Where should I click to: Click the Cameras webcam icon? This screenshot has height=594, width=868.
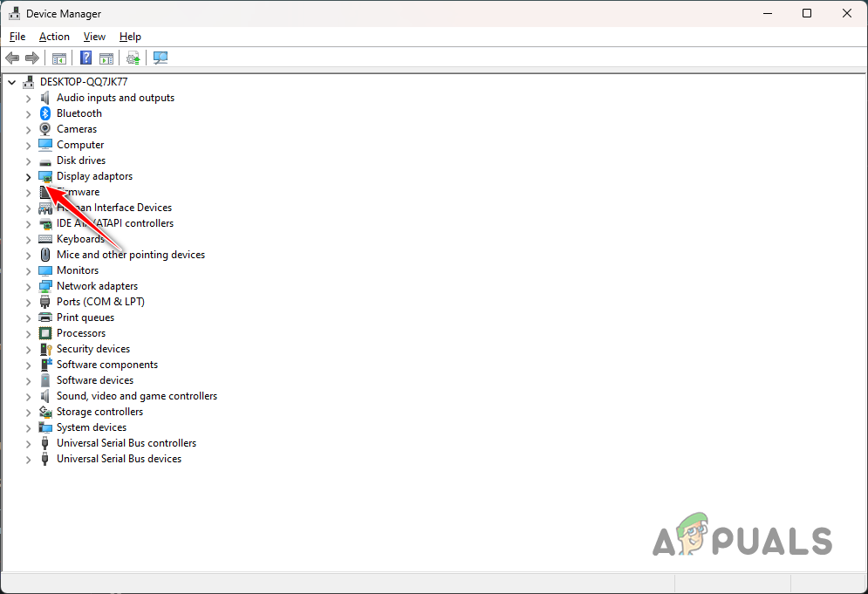(x=45, y=129)
